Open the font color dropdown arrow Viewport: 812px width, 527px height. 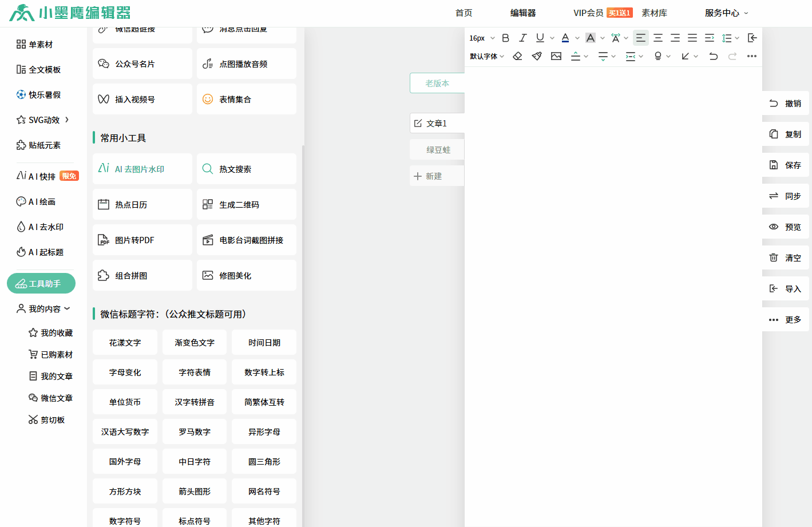pyautogui.click(x=577, y=38)
